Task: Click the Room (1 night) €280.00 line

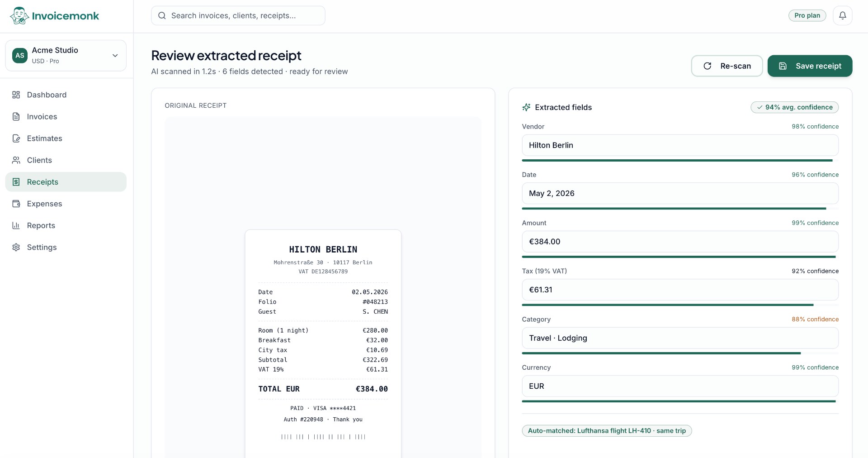Action: pyautogui.click(x=323, y=330)
